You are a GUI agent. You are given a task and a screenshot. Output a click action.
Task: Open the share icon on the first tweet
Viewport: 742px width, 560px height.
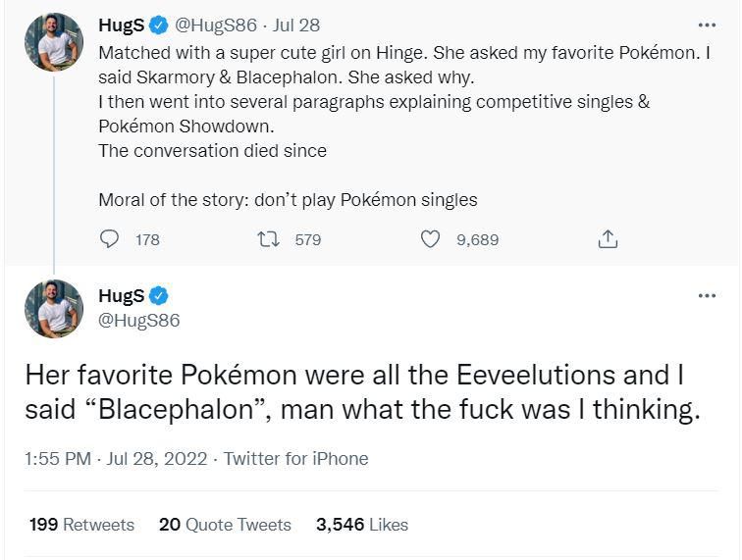(x=608, y=239)
